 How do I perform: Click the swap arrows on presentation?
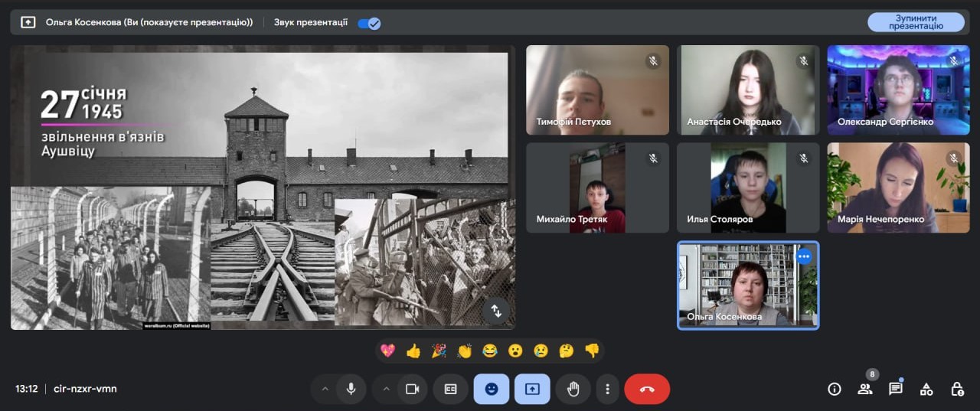[495, 311]
